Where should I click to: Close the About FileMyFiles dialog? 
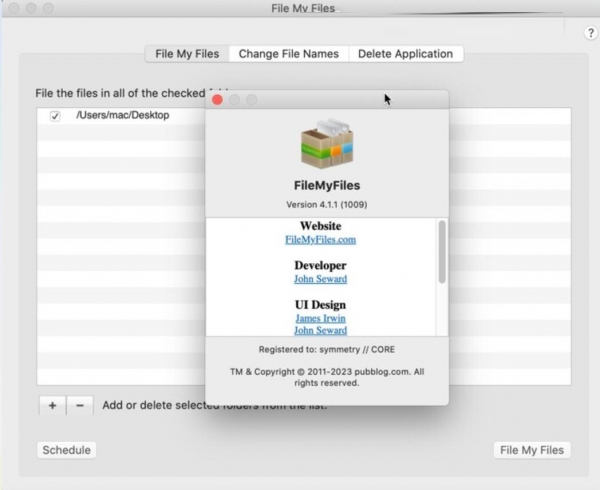(217, 100)
